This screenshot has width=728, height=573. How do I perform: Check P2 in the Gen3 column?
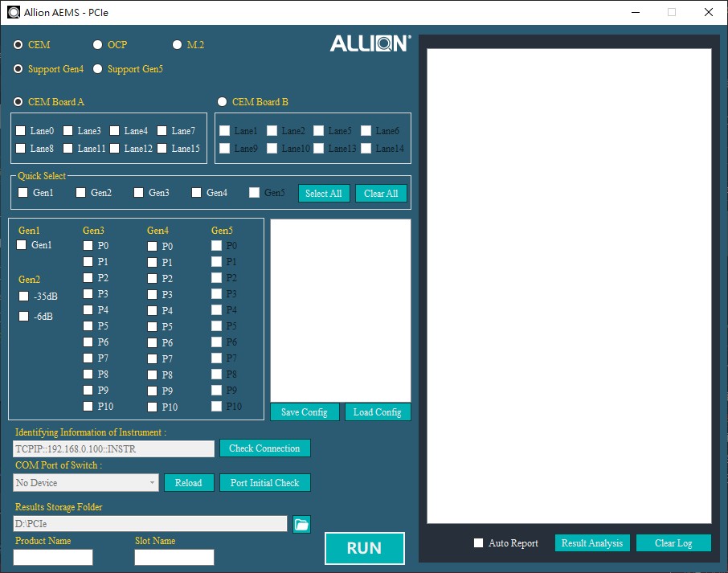click(x=88, y=277)
